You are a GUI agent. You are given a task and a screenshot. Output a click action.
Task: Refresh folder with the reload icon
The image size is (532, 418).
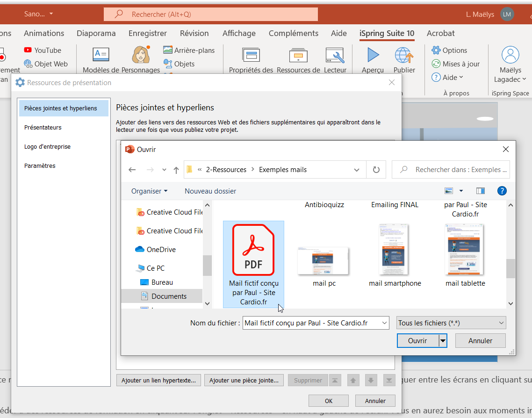(376, 170)
